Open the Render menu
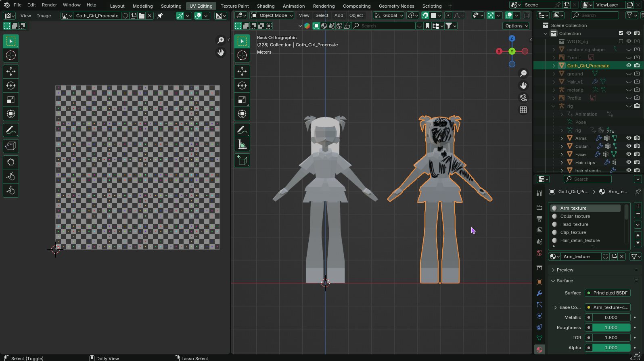 (49, 5)
